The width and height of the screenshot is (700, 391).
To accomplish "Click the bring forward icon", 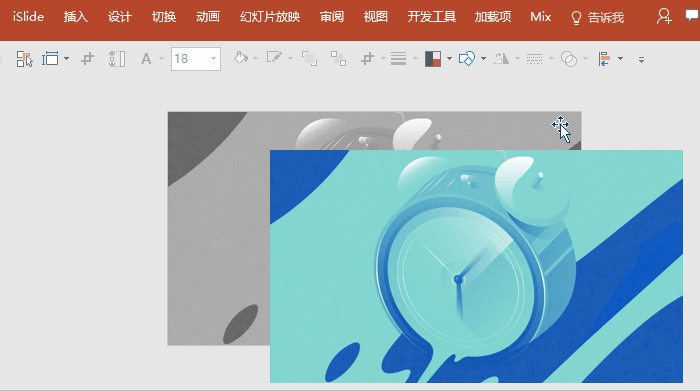I will click(x=309, y=58).
